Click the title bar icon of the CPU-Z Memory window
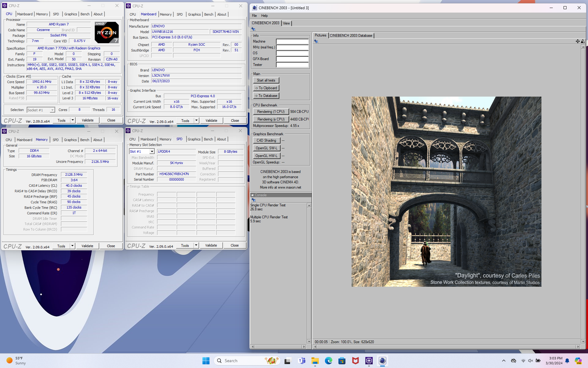The height and width of the screenshot is (368, 588). [4, 131]
